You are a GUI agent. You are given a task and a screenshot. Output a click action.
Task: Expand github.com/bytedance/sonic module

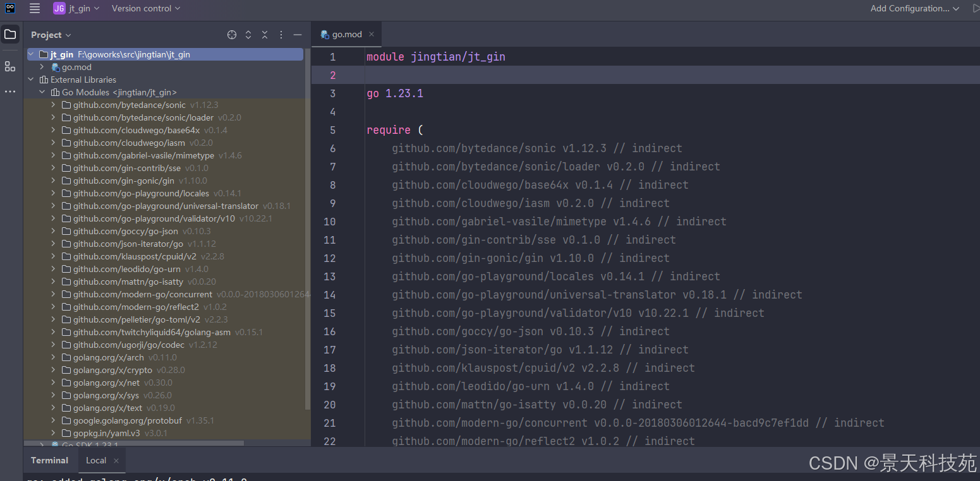tap(53, 105)
